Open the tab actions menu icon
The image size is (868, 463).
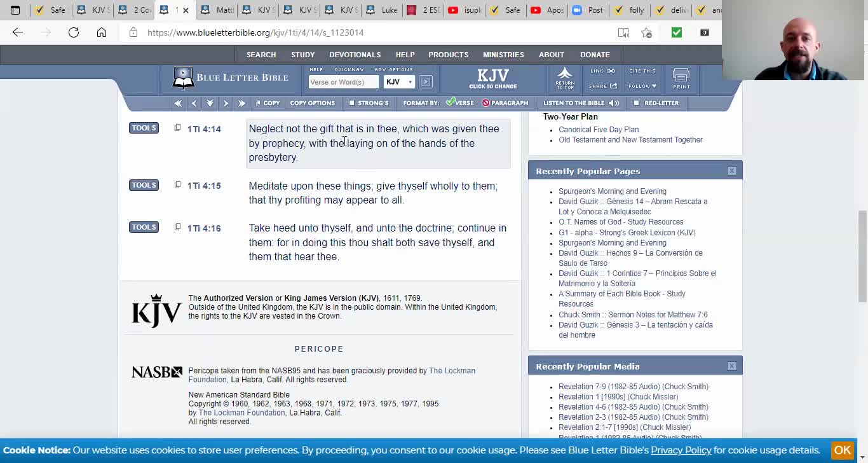(x=15, y=10)
